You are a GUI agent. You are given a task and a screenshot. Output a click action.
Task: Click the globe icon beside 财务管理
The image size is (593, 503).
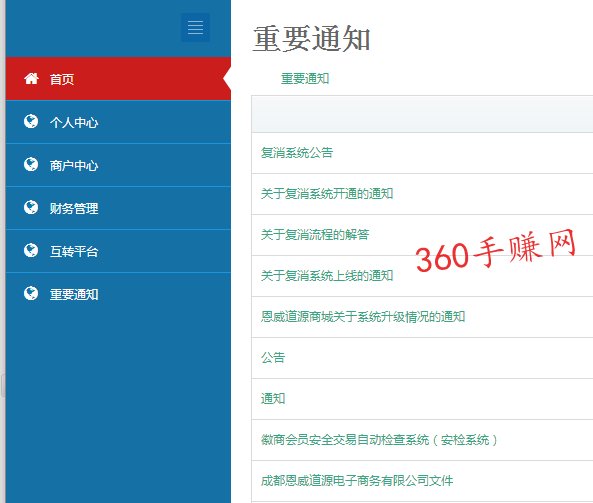point(31,207)
